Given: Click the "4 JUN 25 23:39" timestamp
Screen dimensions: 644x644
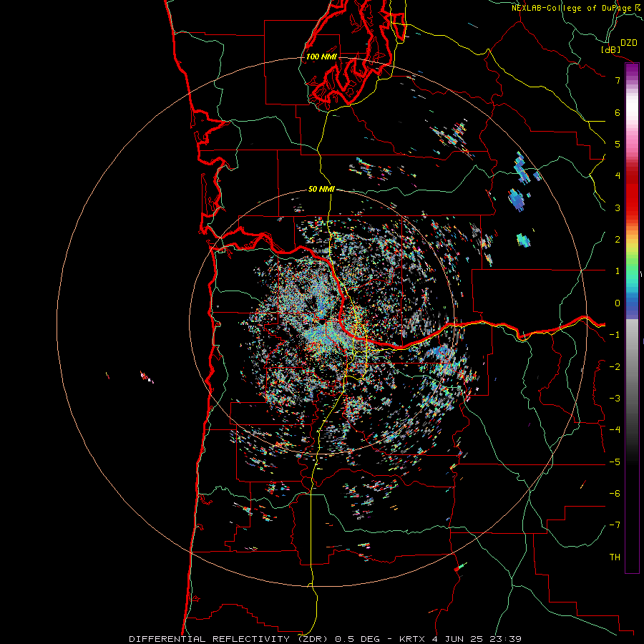Looking at the screenshot, I should [477, 639].
